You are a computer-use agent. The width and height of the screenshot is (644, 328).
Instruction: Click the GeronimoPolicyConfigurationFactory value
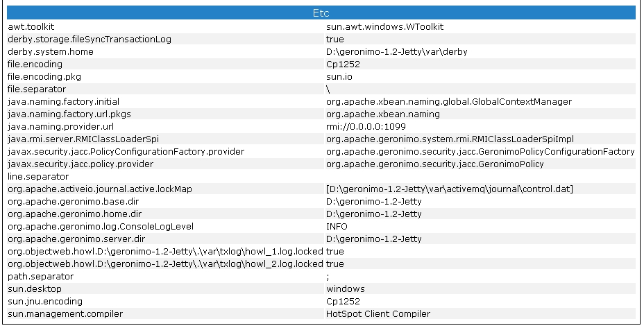[480, 151]
